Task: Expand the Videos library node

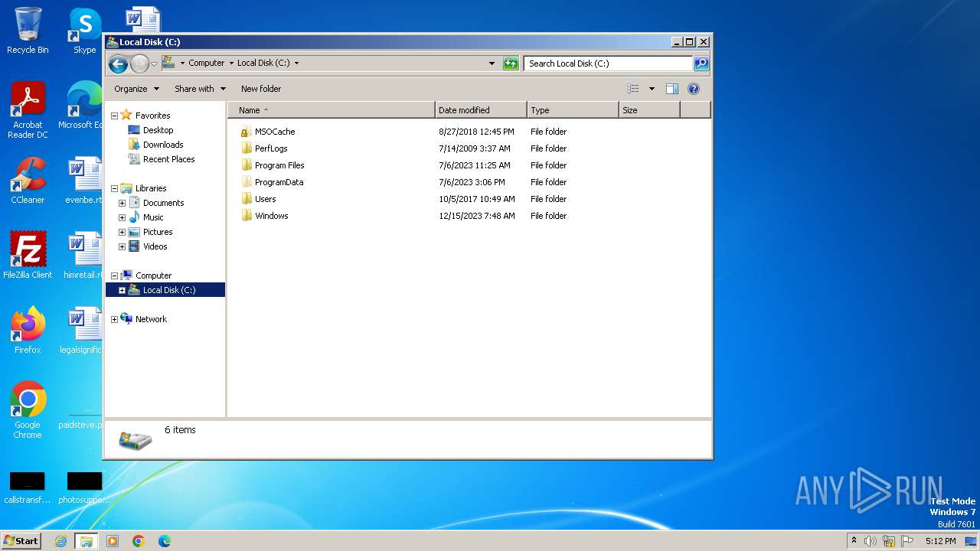Action: [x=122, y=246]
